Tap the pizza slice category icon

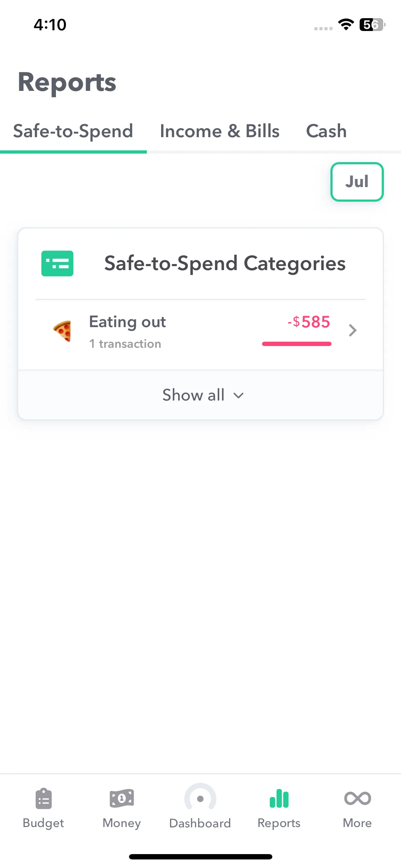click(62, 331)
